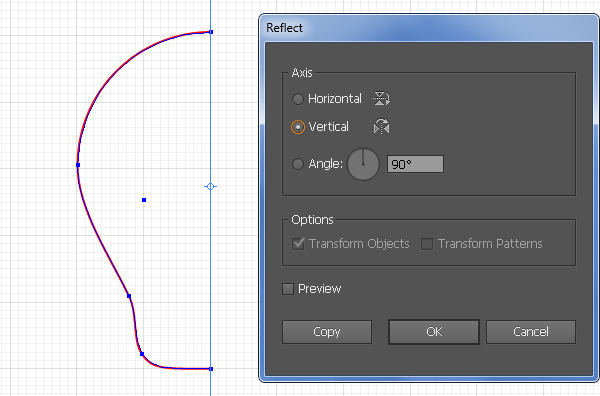Click the Reflect dialog title bar
Viewport: 600px width, 396px height.
coord(429,28)
